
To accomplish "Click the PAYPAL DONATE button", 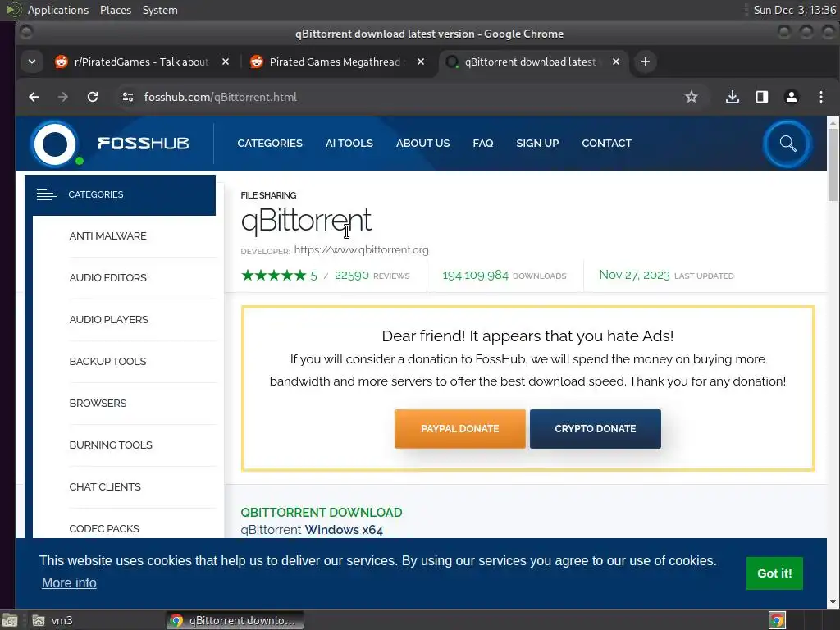I will coord(459,428).
